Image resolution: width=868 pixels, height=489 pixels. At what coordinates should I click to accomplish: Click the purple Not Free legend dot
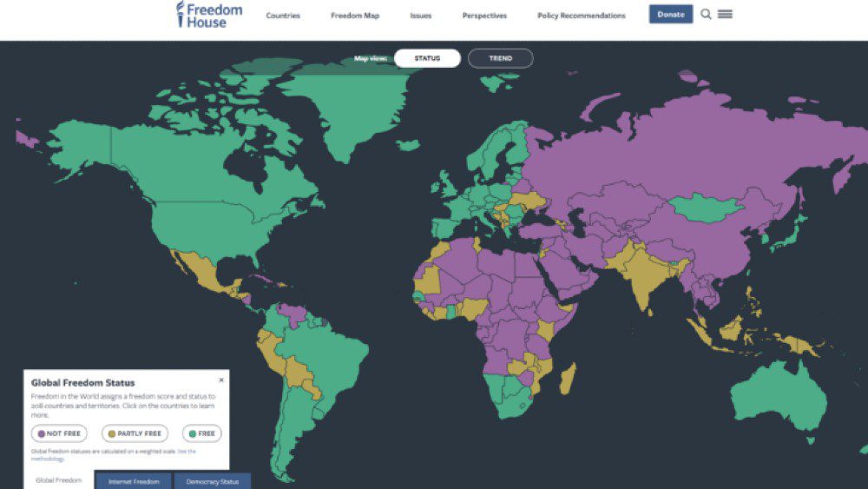coord(41,433)
